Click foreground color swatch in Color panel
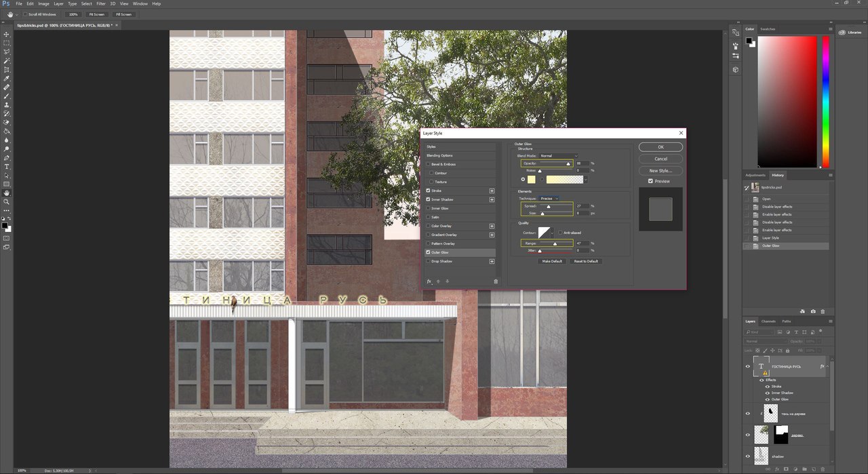Viewport: 868px width, 474px height. coord(749,41)
